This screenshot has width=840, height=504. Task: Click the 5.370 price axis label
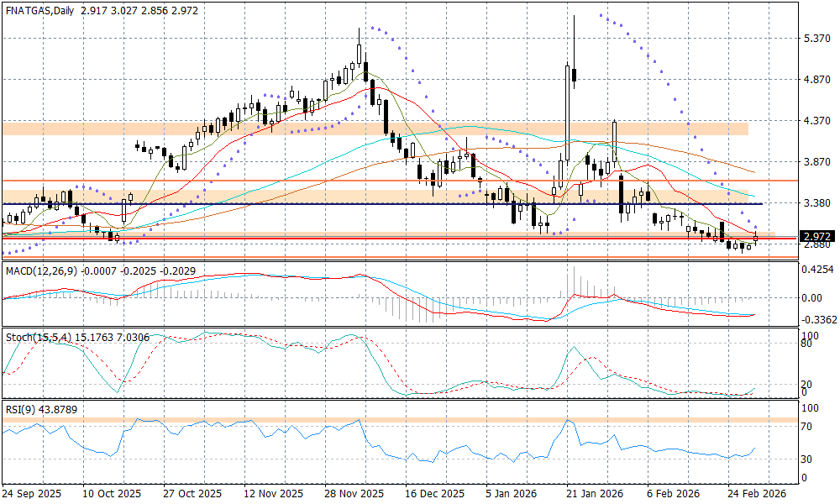click(x=817, y=39)
